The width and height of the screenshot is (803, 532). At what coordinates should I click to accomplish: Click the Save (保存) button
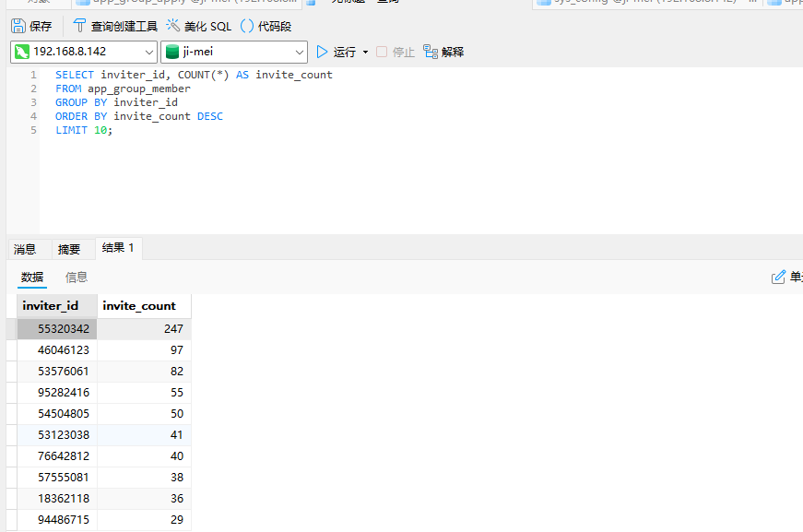tap(31, 26)
